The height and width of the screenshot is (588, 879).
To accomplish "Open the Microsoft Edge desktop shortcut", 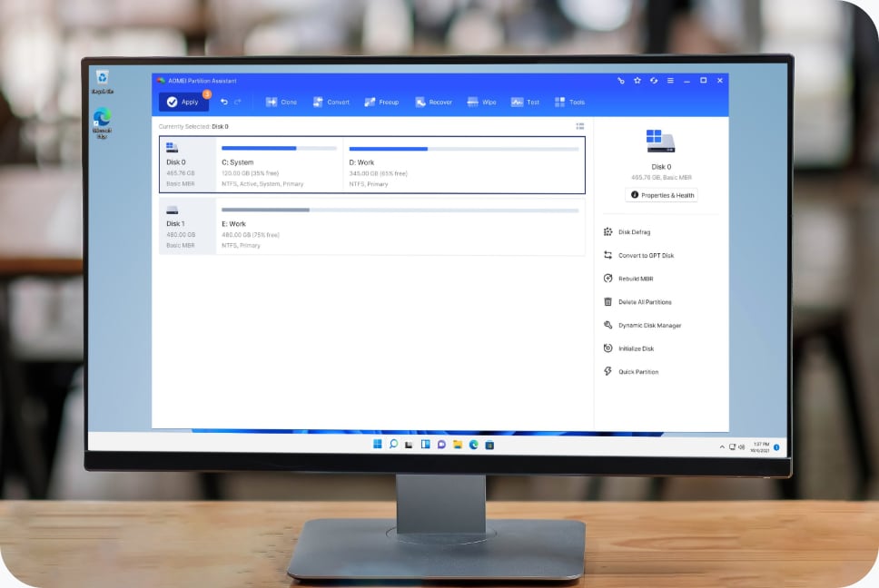I will point(102,123).
